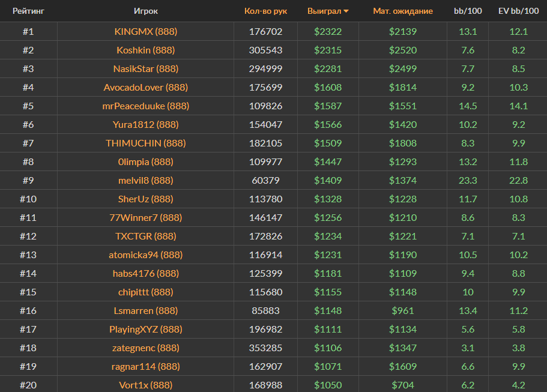Click the sort arrow next to Выиграл
Viewport: 547px width, 392px height.
click(x=346, y=11)
